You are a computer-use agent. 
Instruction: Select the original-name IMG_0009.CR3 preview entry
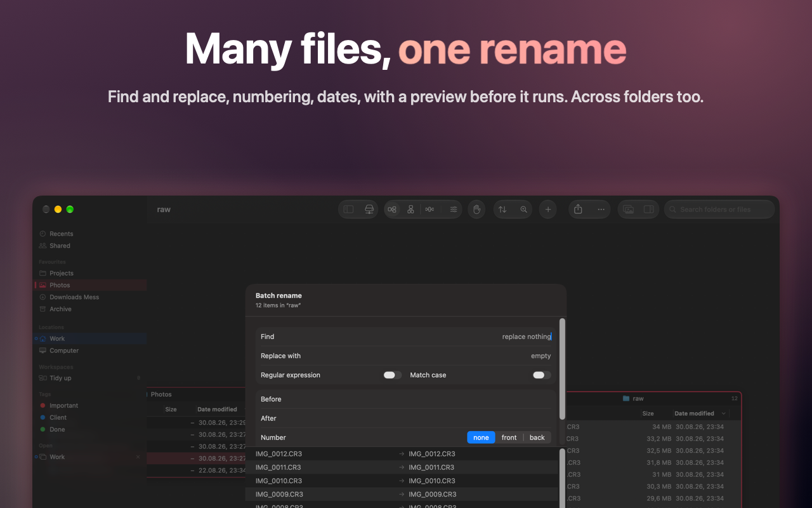(x=279, y=494)
